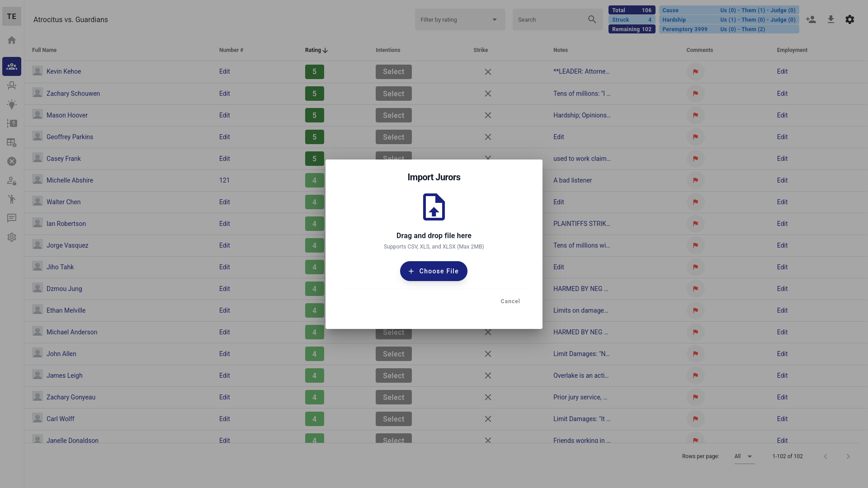Edit employment for Jiho Tahk
868x488 pixels.
[783, 267]
